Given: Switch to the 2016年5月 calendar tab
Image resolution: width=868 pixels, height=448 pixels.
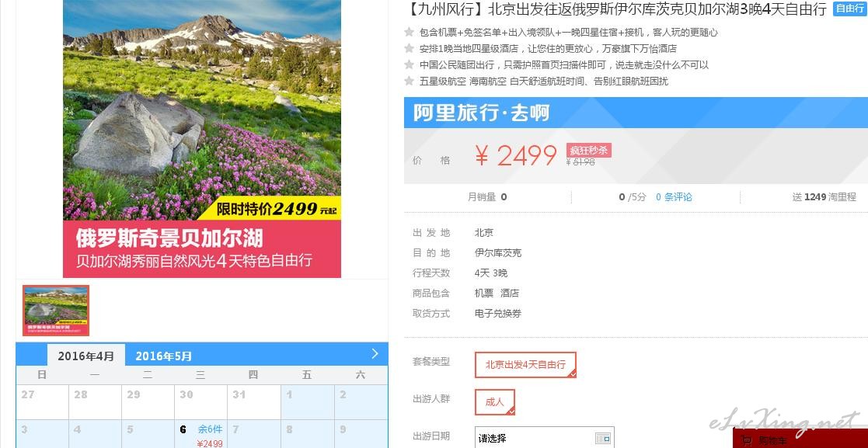Looking at the screenshot, I should [163, 356].
